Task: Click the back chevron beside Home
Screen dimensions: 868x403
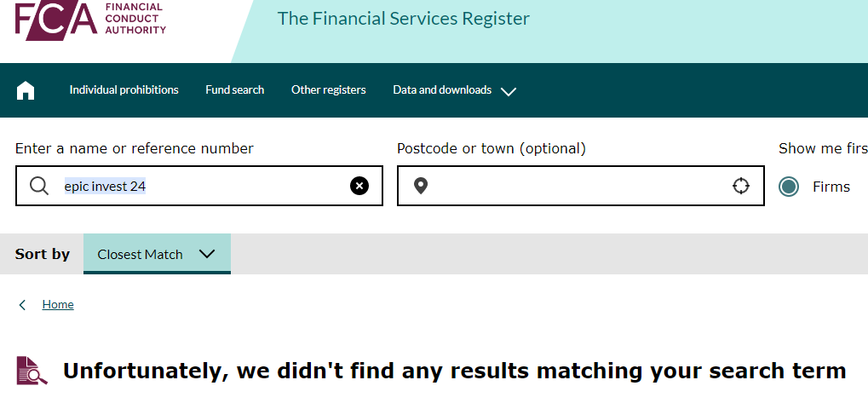Action: (23, 305)
